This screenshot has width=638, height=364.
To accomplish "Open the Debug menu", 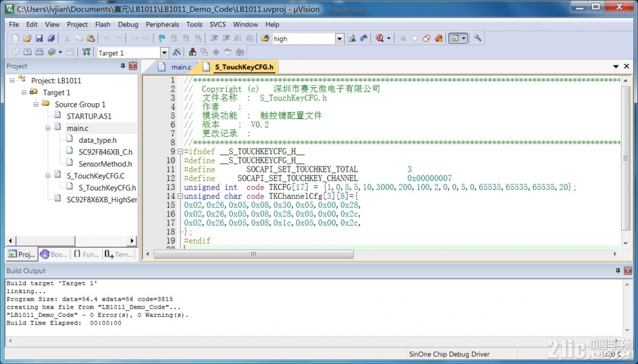I will [128, 24].
